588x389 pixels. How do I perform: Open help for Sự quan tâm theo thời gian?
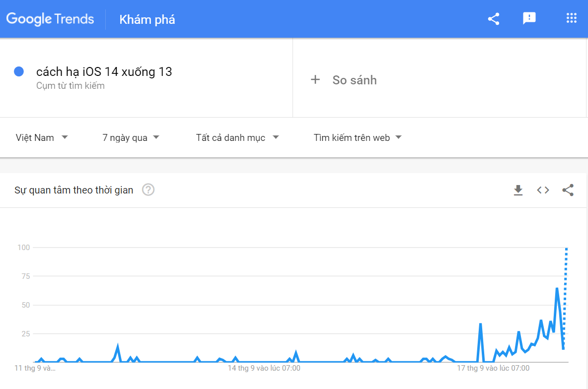click(148, 190)
